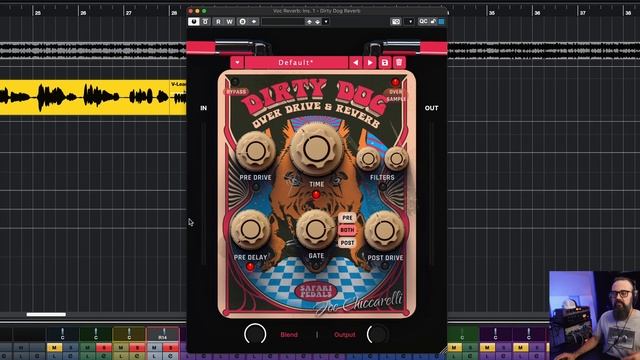Click the Blend label
This screenshot has height=360, width=640.
(x=289, y=335)
